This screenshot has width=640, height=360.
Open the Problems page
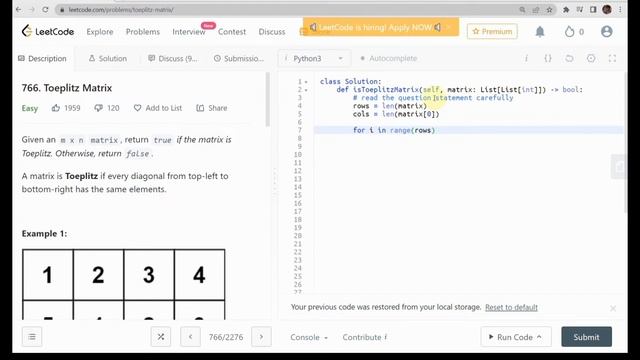[142, 31]
